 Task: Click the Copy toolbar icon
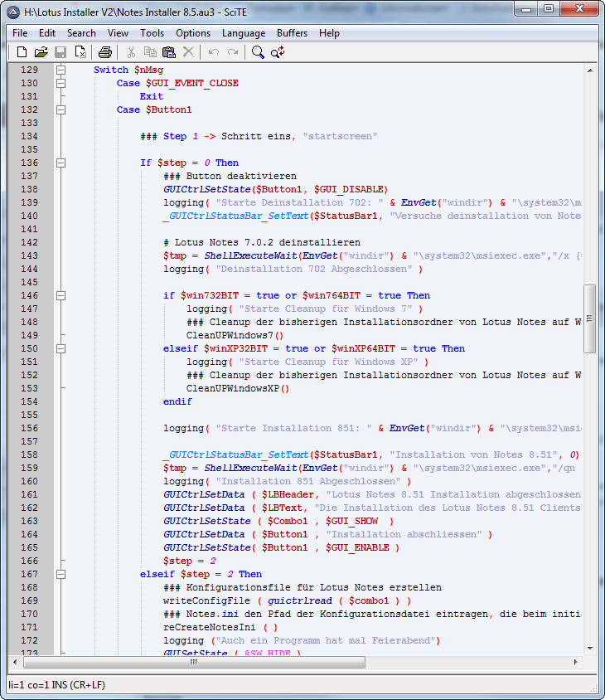tap(150, 52)
